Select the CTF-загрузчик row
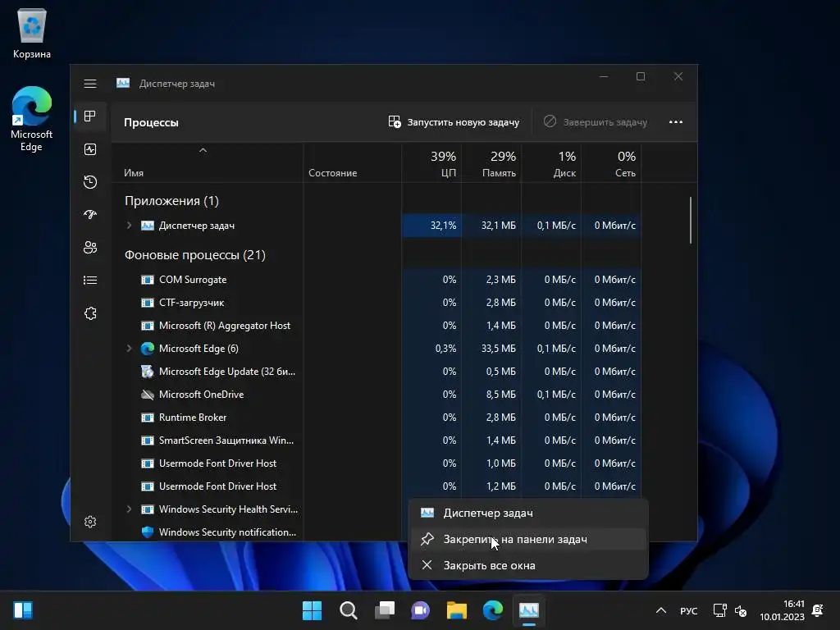The image size is (840, 630). coord(376,303)
